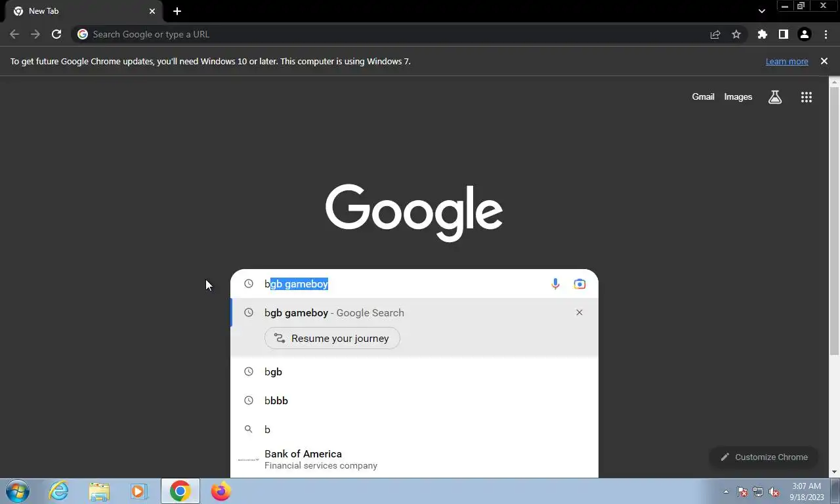Image resolution: width=840 pixels, height=504 pixels.
Task: Open the network status tray icon
Action: click(x=758, y=492)
